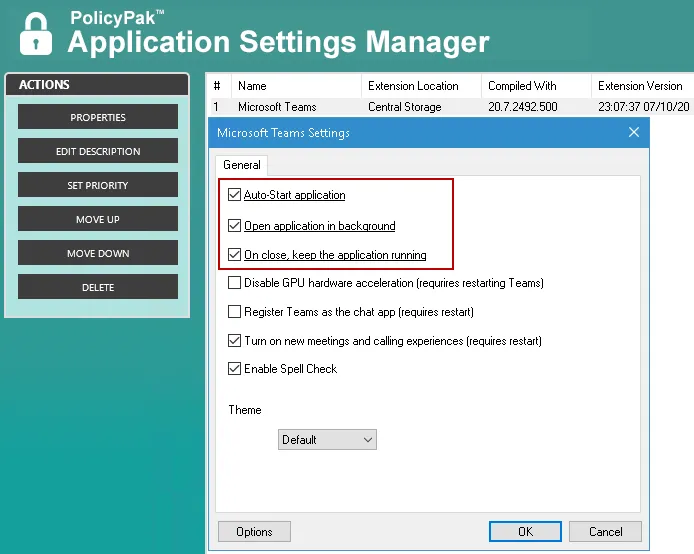Check Register Teams as the chat app
This screenshot has height=554, width=694.
click(x=235, y=312)
